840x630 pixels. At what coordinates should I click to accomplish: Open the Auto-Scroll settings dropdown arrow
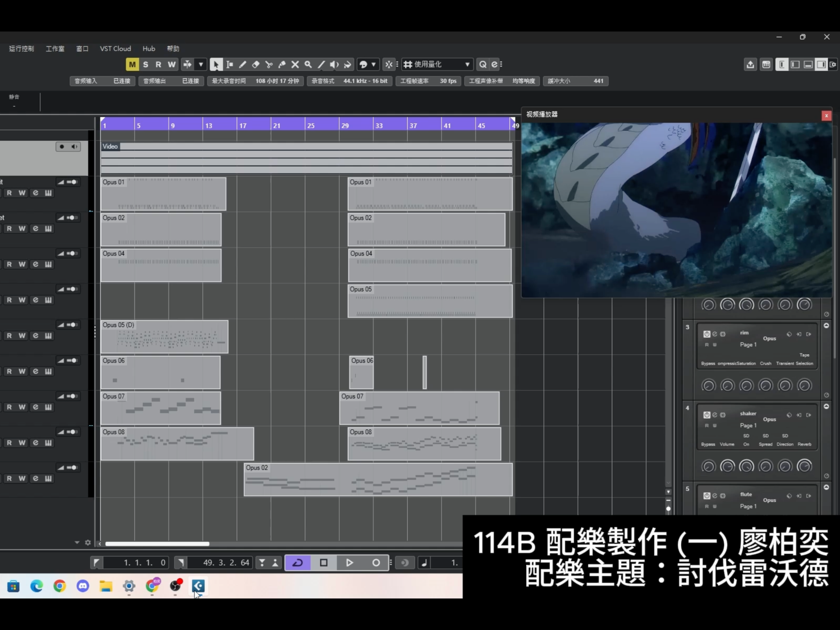coord(201,64)
